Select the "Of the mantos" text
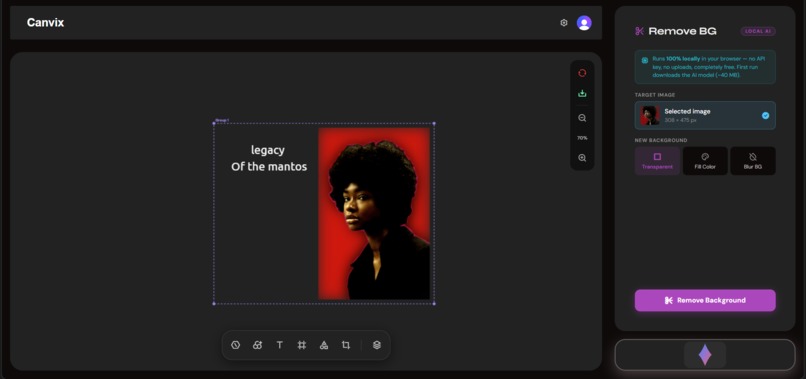 (x=269, y=167)
